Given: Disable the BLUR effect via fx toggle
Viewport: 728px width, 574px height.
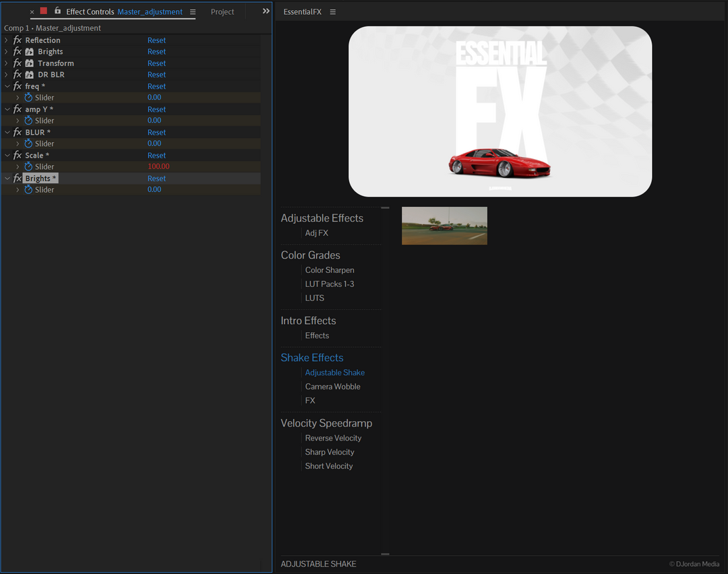Looking at the screenshot, I should (x=17, y=131).
